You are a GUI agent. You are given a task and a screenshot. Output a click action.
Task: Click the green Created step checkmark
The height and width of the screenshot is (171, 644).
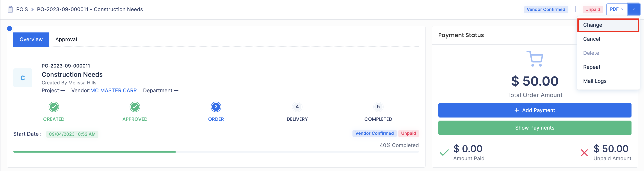pyautogui.click(x=54, y=107)
